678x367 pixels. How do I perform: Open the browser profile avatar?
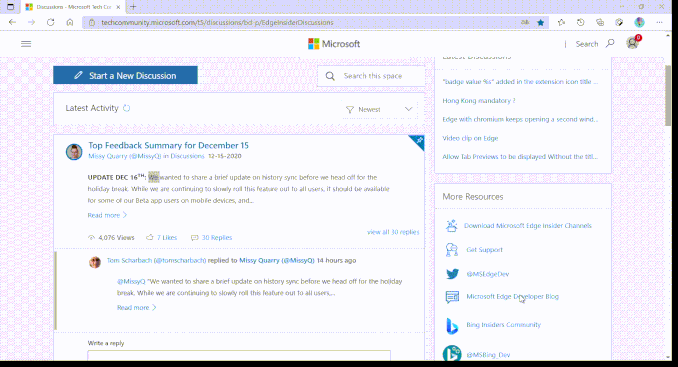(x=640, y=22)
